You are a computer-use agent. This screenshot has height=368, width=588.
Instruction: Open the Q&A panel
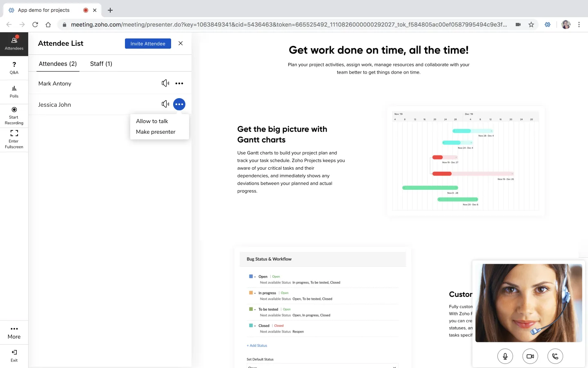(x=14, y=68)
